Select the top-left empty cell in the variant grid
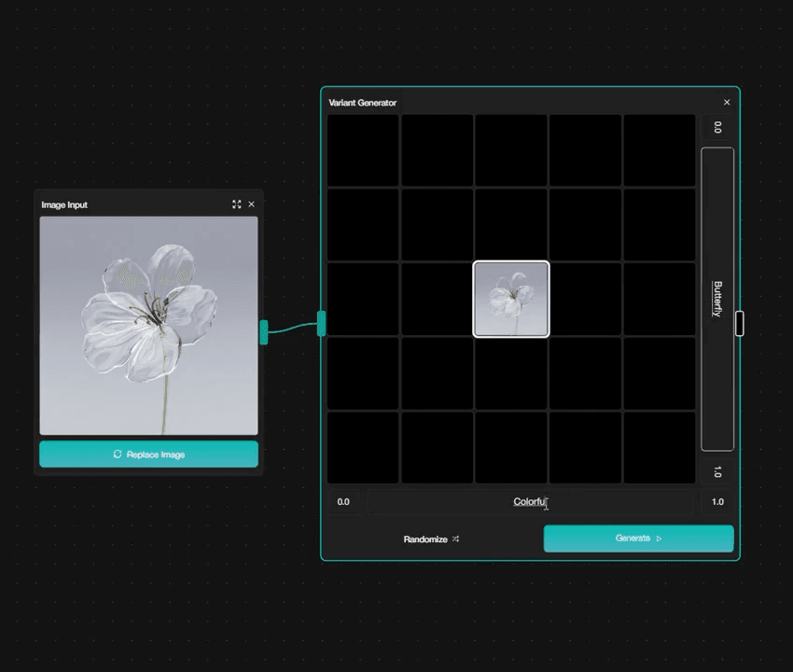793x672 pixels. 362,149
